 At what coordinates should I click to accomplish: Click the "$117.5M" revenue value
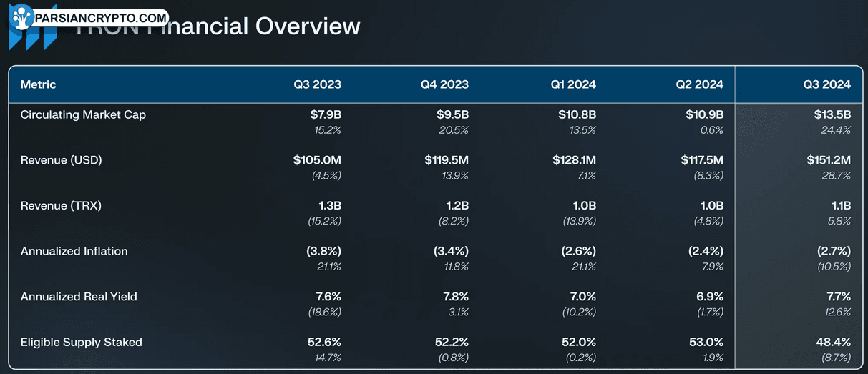pyautogui.click(x=702, y=160)
